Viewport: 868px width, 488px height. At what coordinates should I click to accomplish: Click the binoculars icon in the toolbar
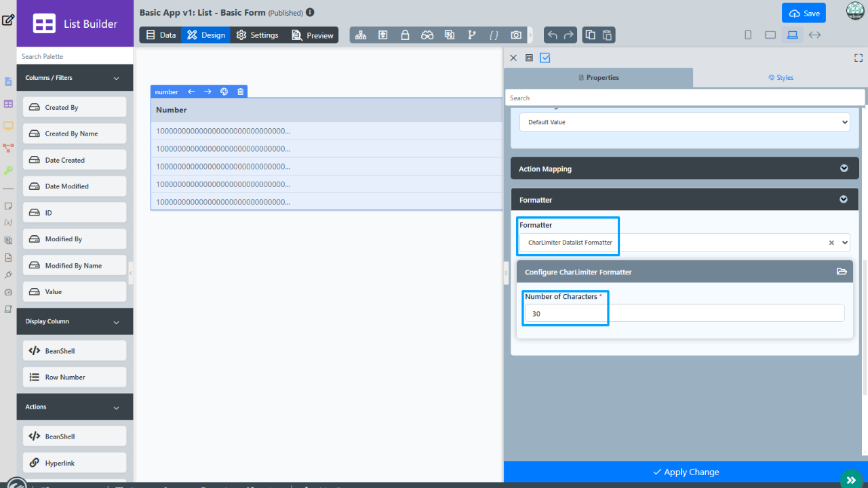427,35
